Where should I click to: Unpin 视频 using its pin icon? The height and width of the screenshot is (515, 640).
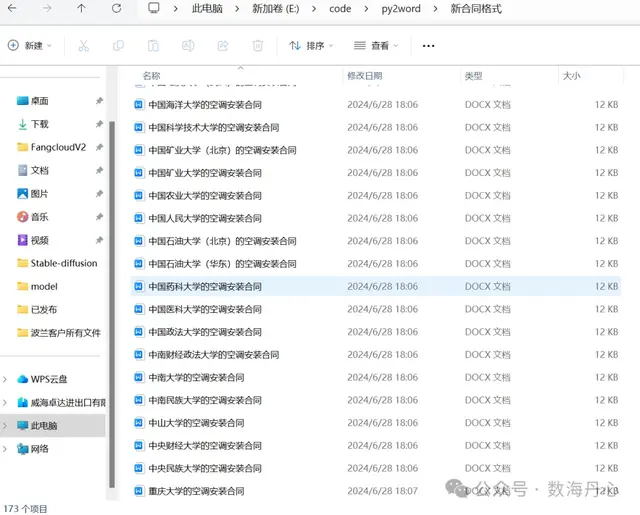[99, 240]
